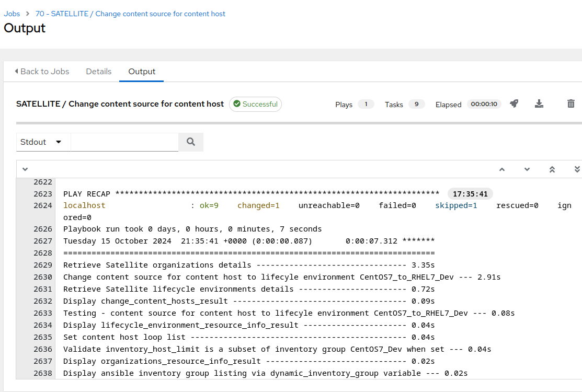Click the 17:35:41 timestamp label
Viewport: 582px width, 392px height.
click(x=470, y=194)
